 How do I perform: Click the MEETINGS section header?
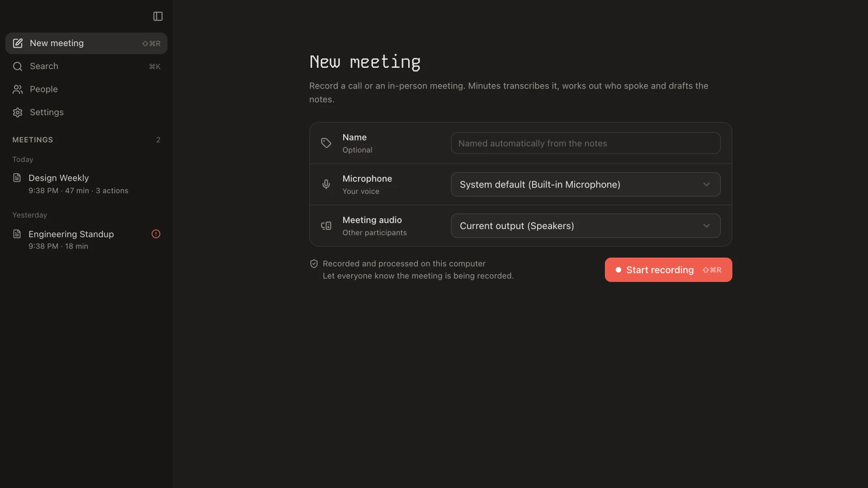tap(33, 140)
